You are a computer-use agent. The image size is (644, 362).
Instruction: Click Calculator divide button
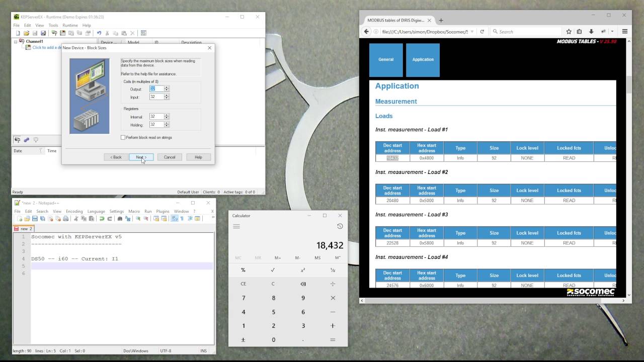[x=333, y=284]
